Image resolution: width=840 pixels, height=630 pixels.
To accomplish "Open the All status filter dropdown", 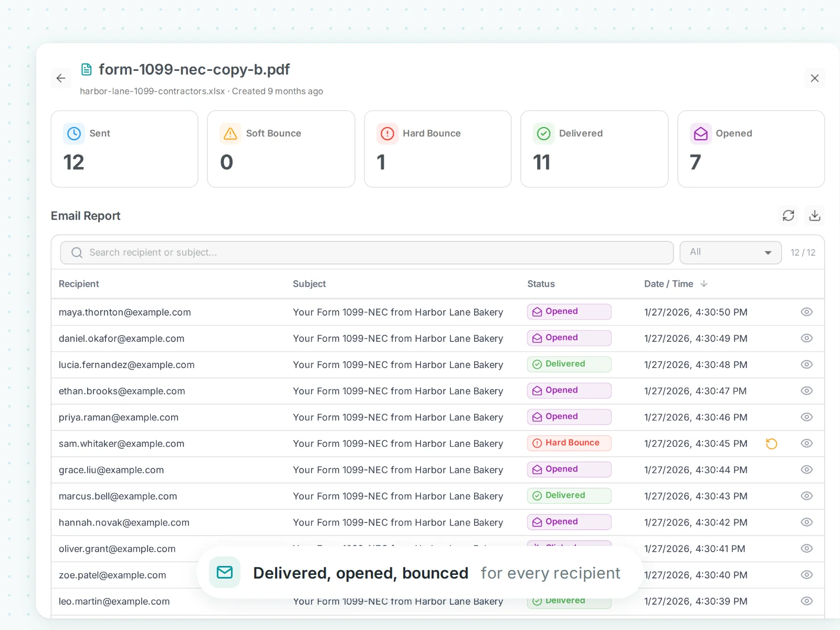I will pyautogui.click(x=730, y=253).
